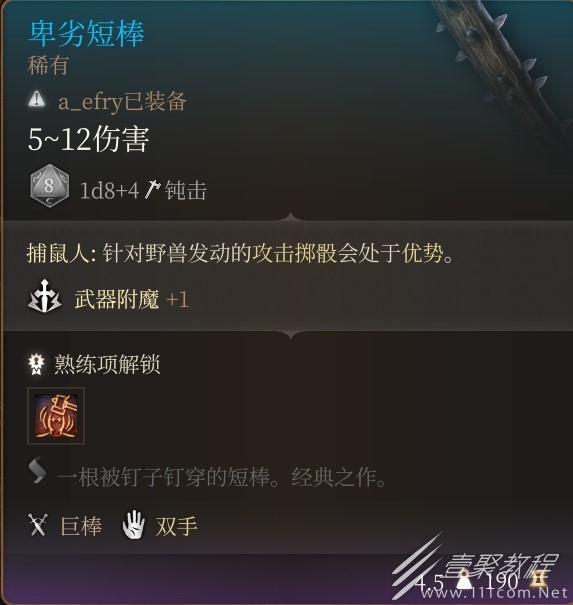Image resolution: width=573 pixels, height=605 pixels.
Task: Click the a_efry已装备 equipped text
Action: [x=122, y=101]
